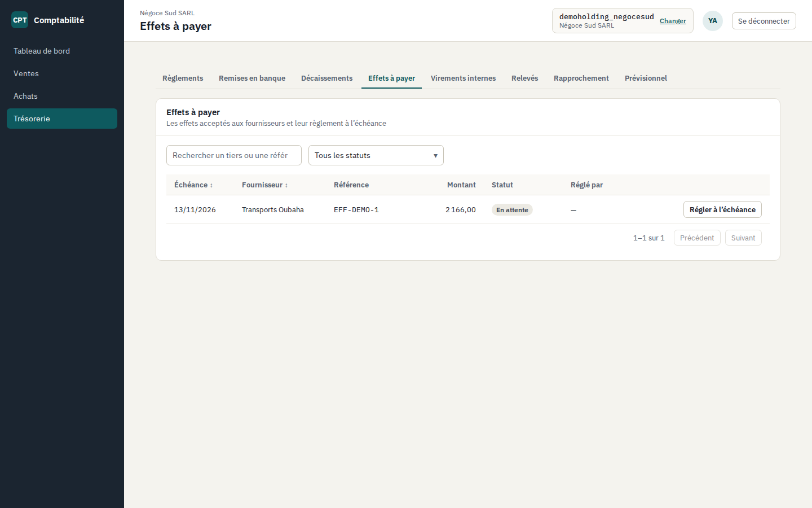
Task: Switch to the Rapprochement tab
Action: pos(581,78)
